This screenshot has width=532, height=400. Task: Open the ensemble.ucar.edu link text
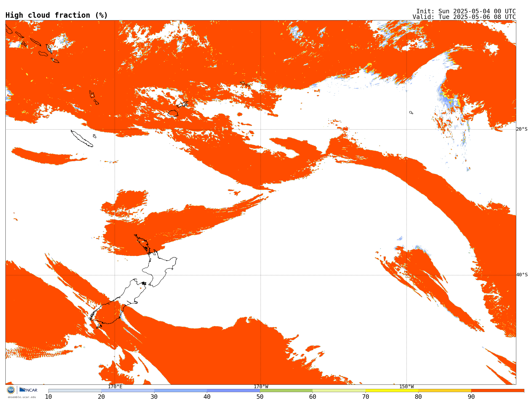click(22, 397)
